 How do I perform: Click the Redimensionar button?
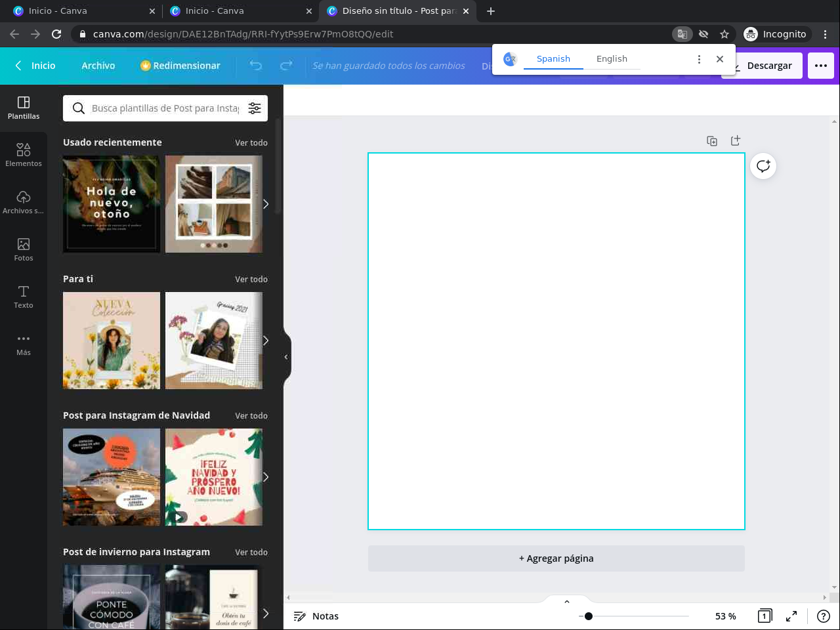[x=180, y=66]
